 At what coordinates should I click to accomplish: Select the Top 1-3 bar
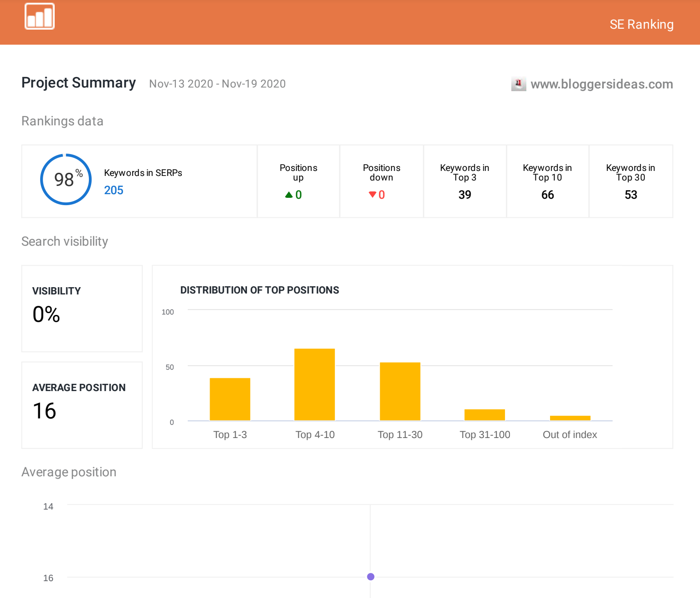point(230,399)
